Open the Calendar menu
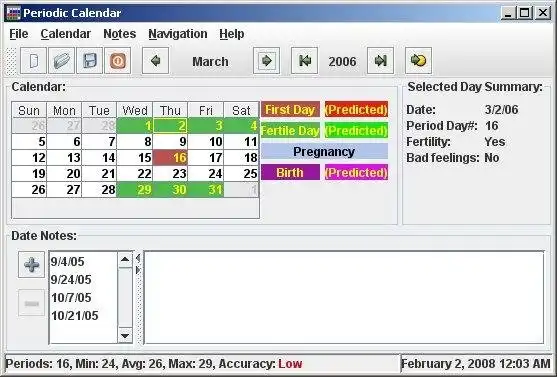 [66, 34]
